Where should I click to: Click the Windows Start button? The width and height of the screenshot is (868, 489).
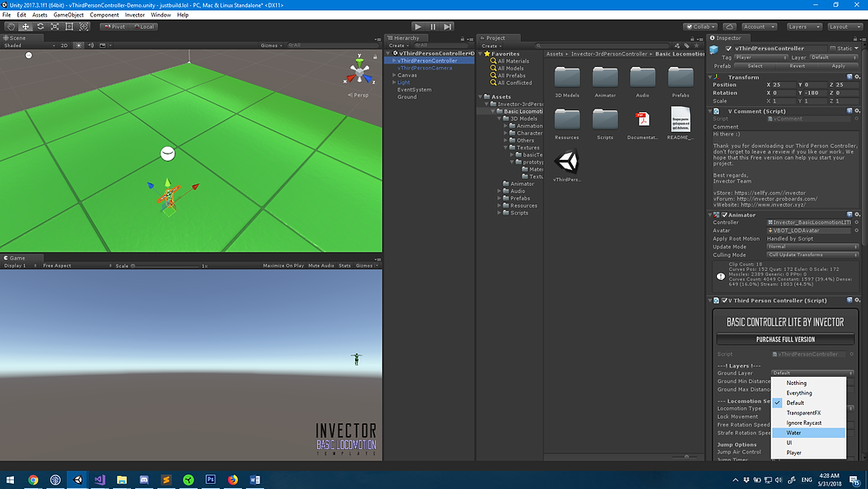(10, 479)
